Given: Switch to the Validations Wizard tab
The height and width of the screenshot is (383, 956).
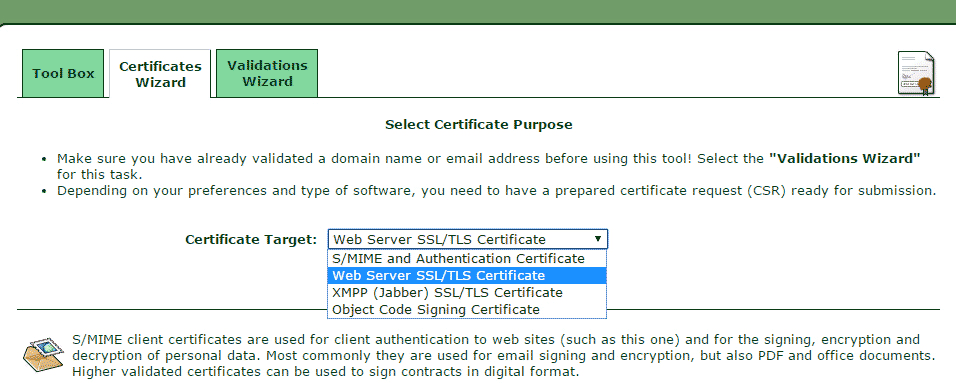Looking at the screenshot, I should pos(267,73).
